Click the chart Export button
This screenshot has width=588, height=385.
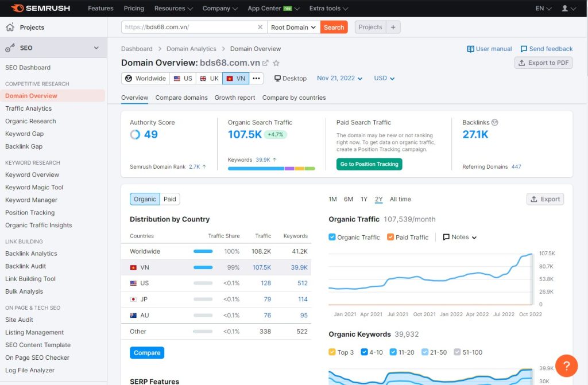click(x=545, y=199)
